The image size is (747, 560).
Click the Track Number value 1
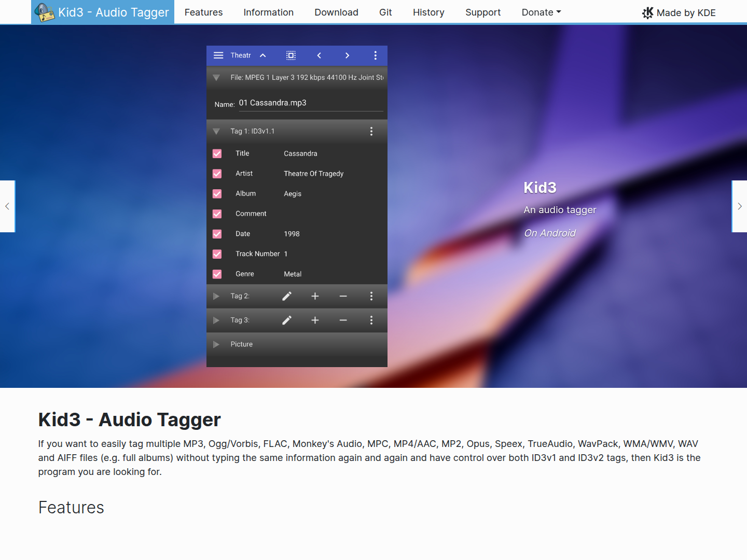286,254
